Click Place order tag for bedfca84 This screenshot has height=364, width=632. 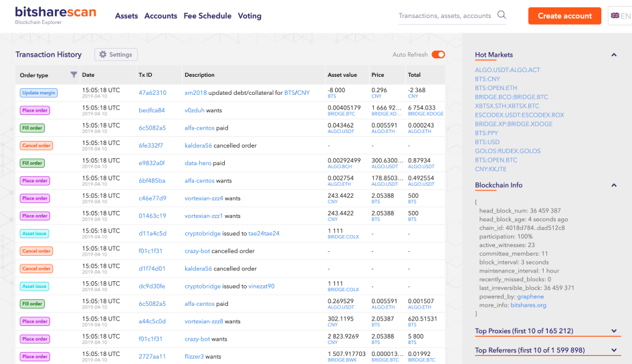tap(35, 110)
